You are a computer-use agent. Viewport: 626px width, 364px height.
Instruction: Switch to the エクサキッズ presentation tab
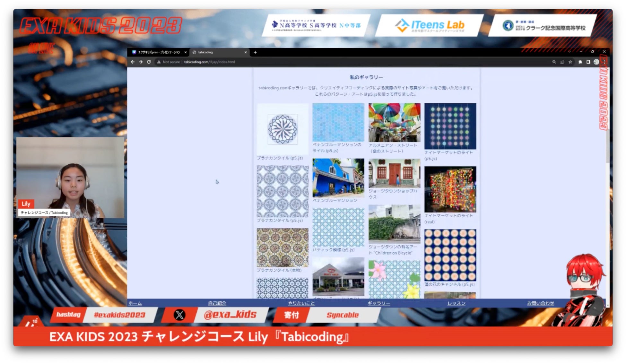click(159, 52)
